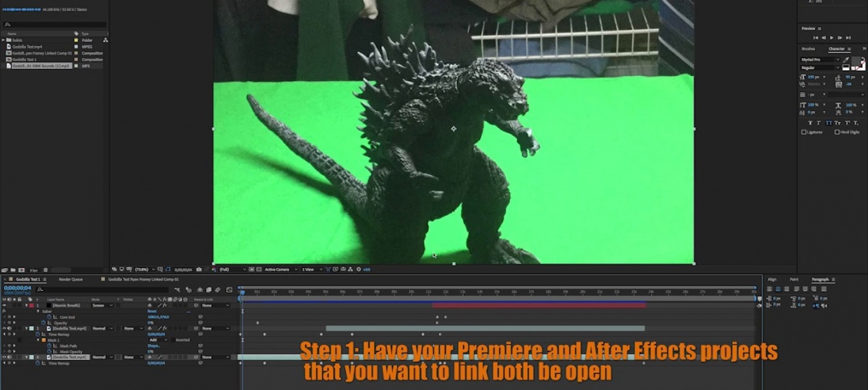This screenshot has height=390, width=868.
Task: Click the Faux Italic text style icon
Action: [819, 123]
